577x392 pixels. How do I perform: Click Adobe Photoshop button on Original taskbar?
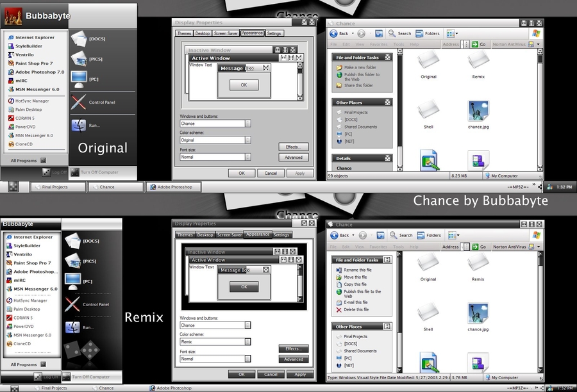(x=174, y=187)
